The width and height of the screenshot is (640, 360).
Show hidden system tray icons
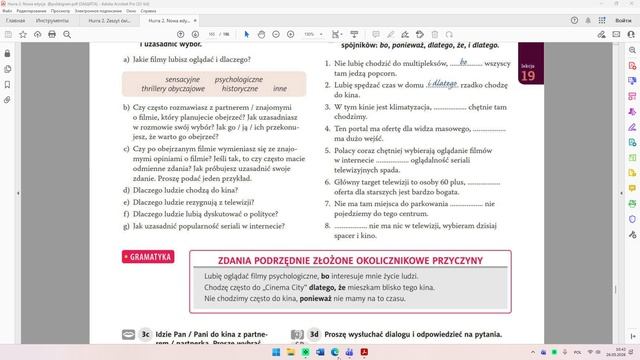[533, 352]
